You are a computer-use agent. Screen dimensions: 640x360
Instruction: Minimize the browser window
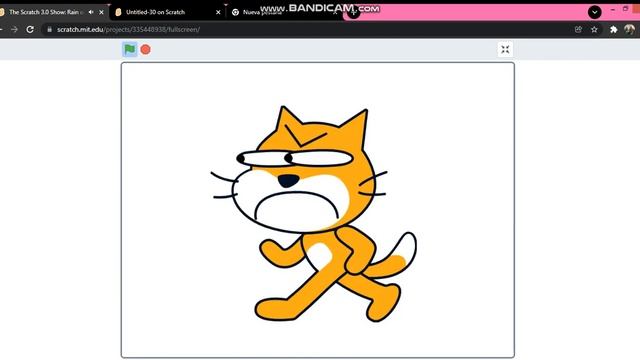click(x=613, y=9)
